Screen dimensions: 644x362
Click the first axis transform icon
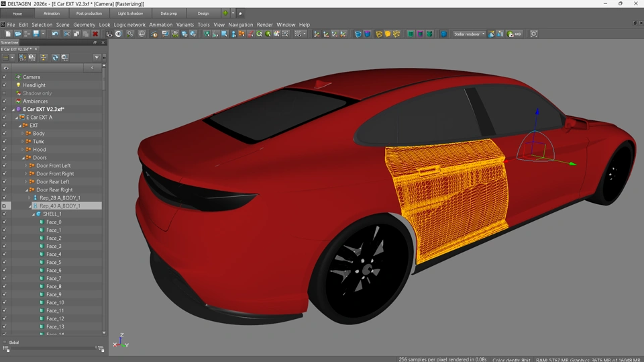pos(317,34)
